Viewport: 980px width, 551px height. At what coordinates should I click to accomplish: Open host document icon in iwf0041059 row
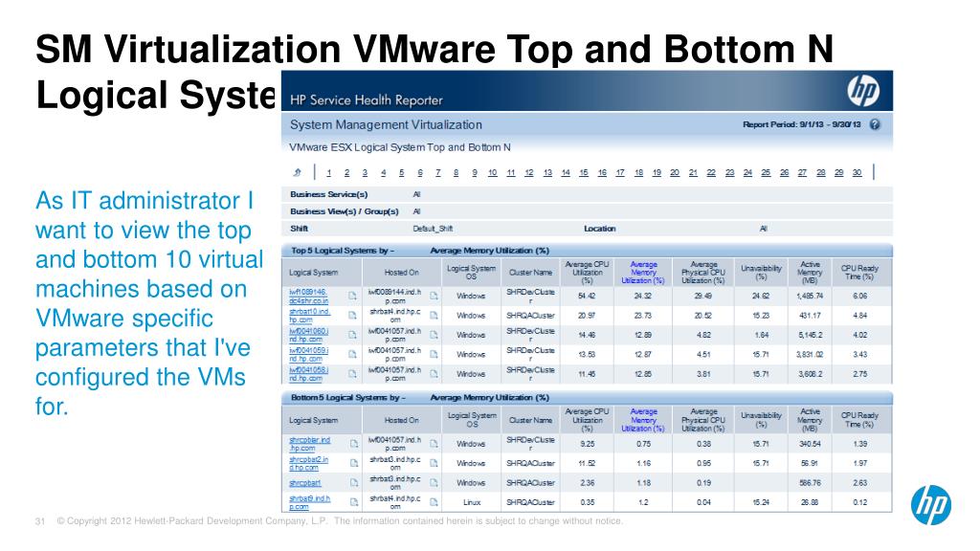(434, 354)
